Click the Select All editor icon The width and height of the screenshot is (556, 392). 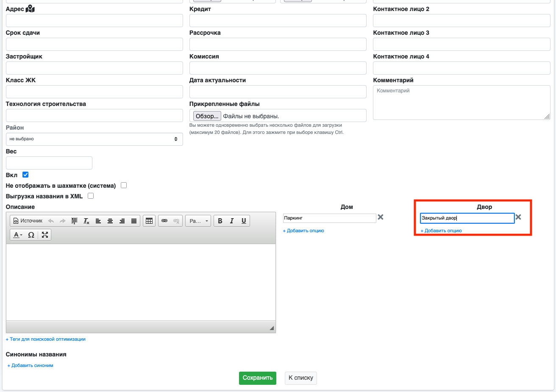(x=74, y=221)
